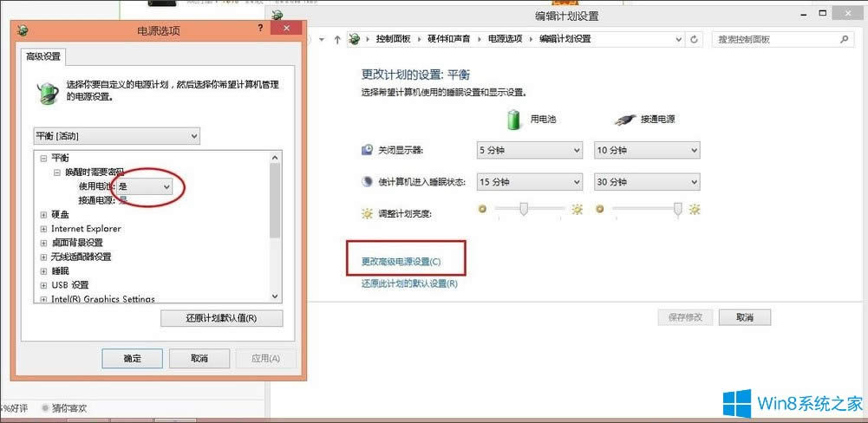
Task: Click the green battery icon above 用电池
Action: click(x=513, y=119)
